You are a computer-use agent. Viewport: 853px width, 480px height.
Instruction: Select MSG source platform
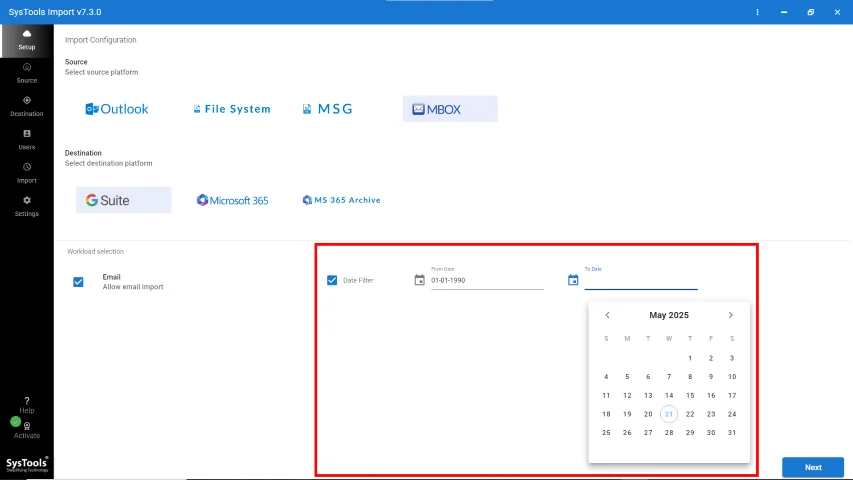[x=328, y=109]
